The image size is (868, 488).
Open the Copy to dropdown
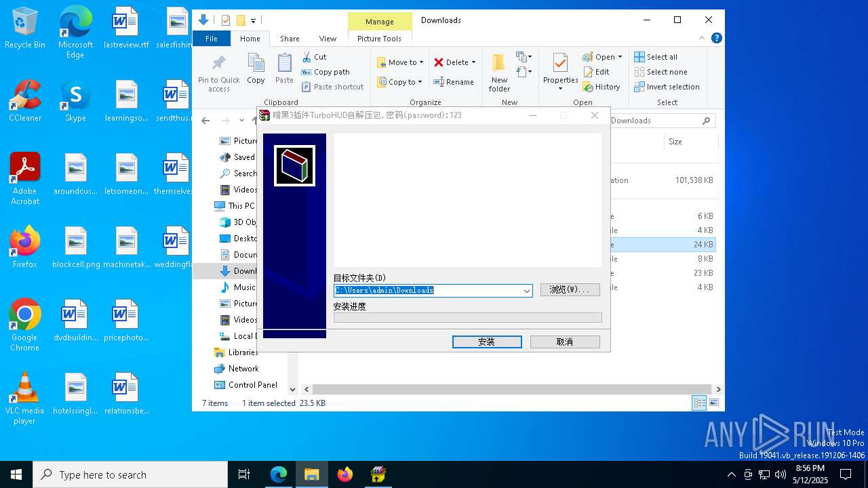pyautogui.click(x=399, y=82)
